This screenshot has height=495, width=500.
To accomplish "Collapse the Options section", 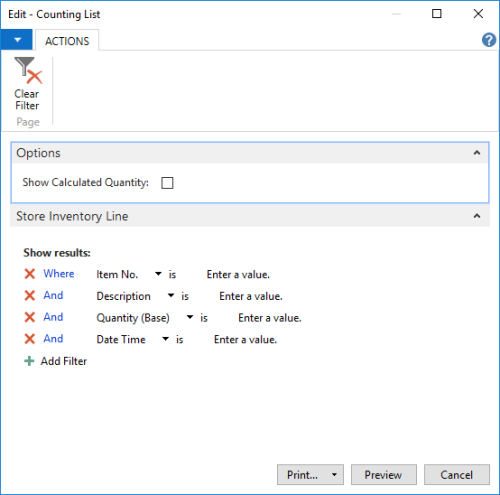I will coord(477,153).
